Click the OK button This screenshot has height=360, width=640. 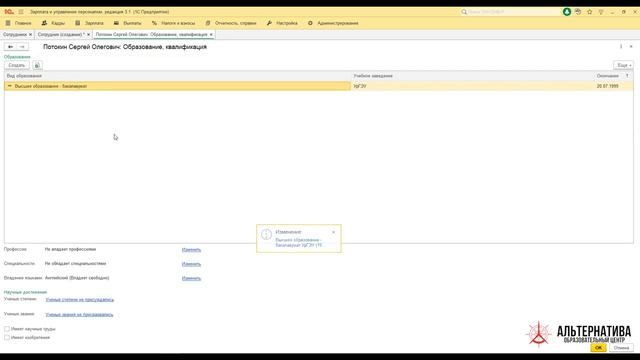598,348
